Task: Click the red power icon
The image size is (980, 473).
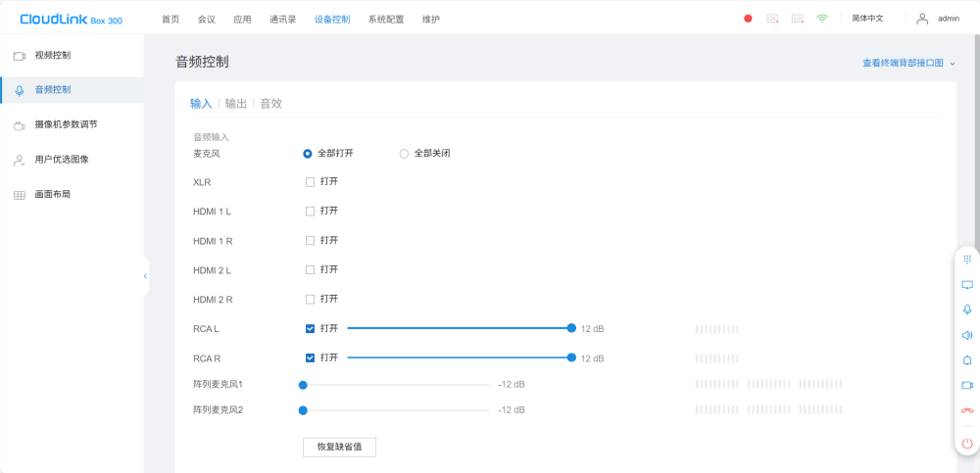Action: click(x=967, y=444)
